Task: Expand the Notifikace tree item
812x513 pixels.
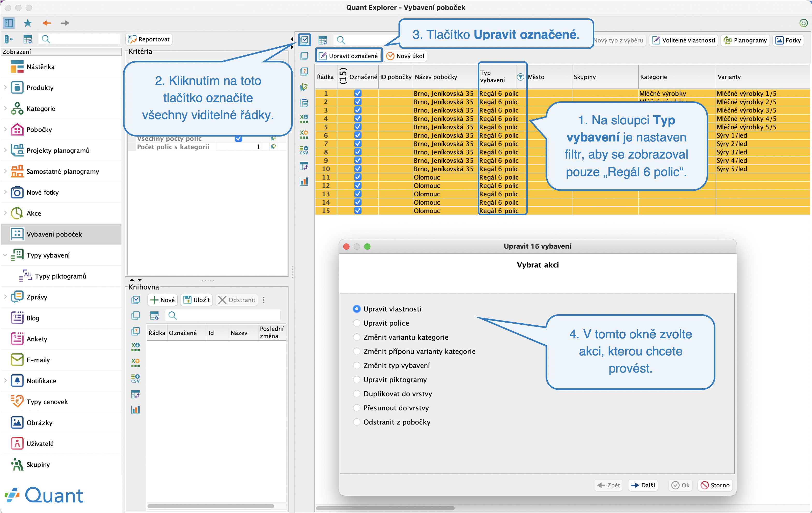Action: [5, 381]
